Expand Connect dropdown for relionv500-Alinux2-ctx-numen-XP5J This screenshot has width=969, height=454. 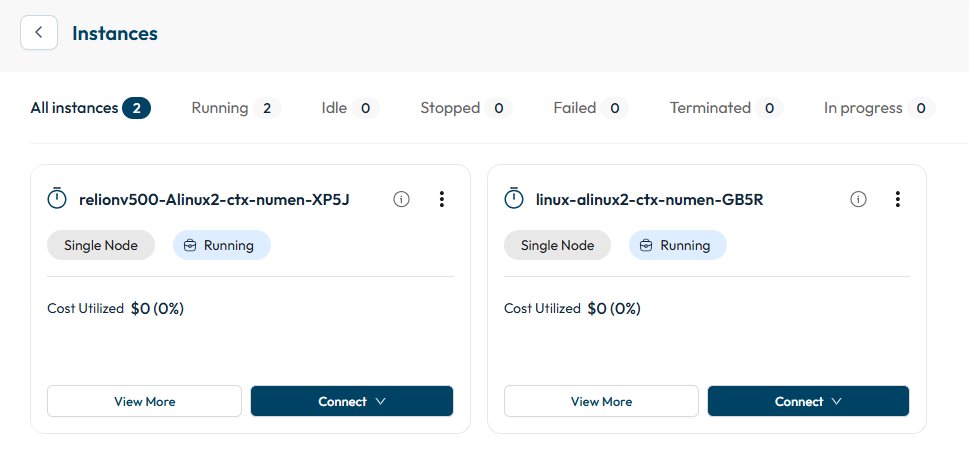(x=352, y=401)
